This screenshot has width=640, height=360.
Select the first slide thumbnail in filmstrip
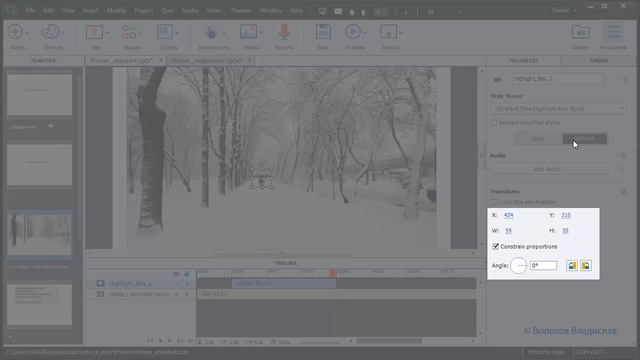(x=40, y=95)
